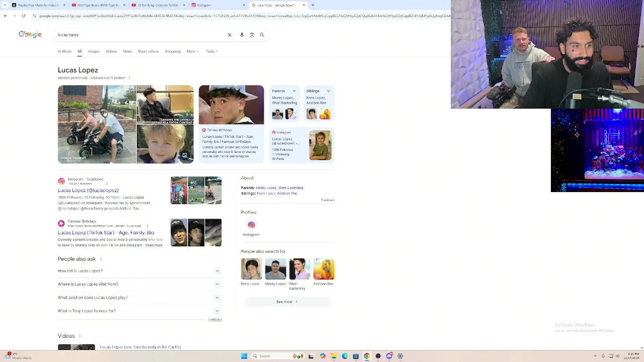The width and height of the screenshot is (644, 362).
Task: Switch to the Images search tab
Action: [94, 51]
